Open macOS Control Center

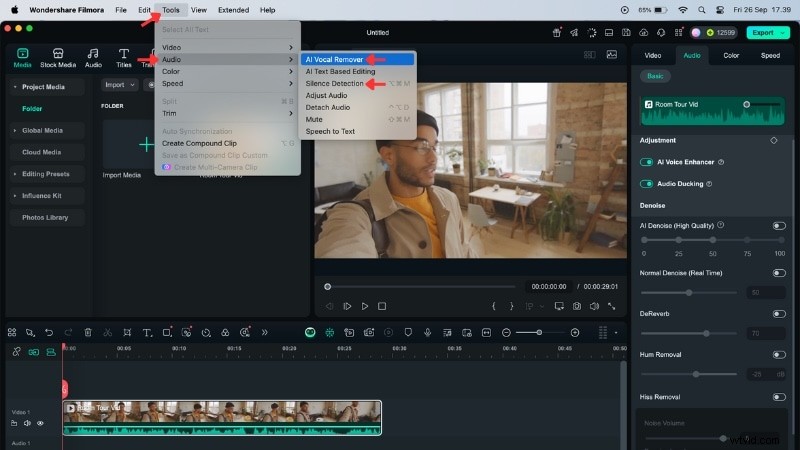(720, 10)
